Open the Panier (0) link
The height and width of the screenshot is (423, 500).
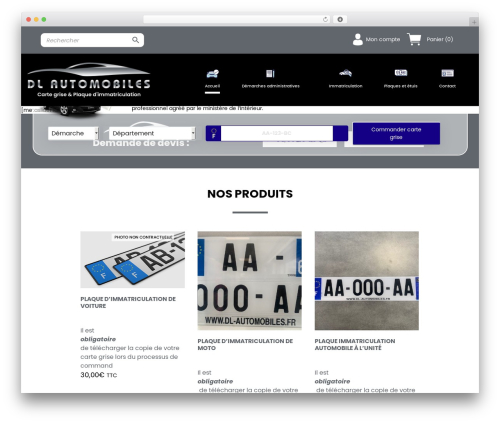(x=440, y=39)
